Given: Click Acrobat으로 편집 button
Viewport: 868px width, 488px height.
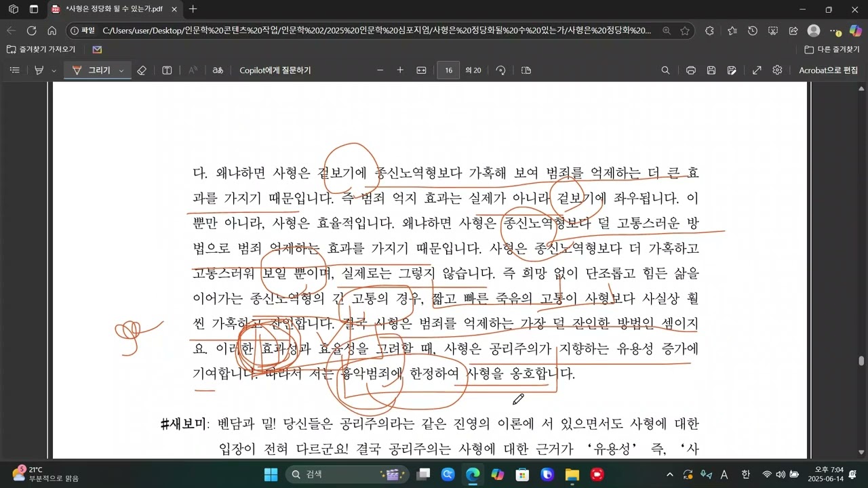Looking at the screenshot, I should (x=828, y=70).
